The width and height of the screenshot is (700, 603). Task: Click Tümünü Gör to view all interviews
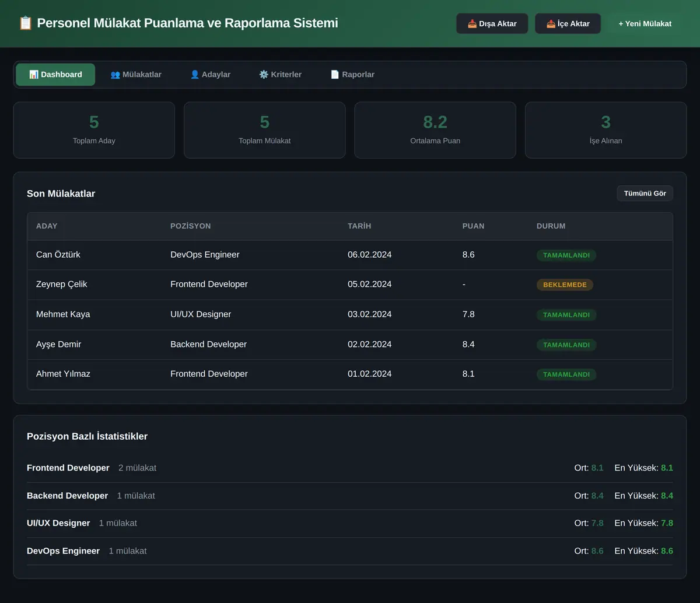[x=645, y=194]
